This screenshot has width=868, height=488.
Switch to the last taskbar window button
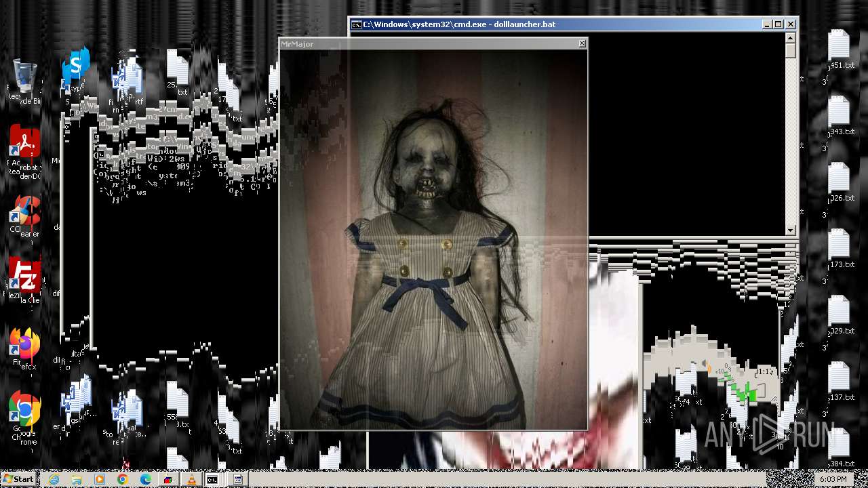pos(237,479)
